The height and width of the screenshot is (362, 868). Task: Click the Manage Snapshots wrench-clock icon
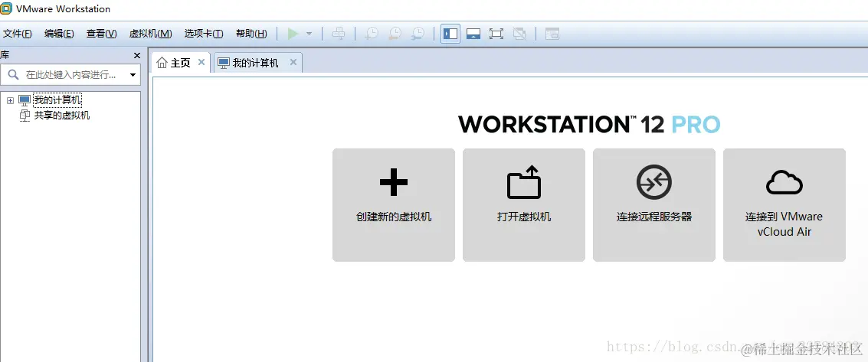coord(418,34)
